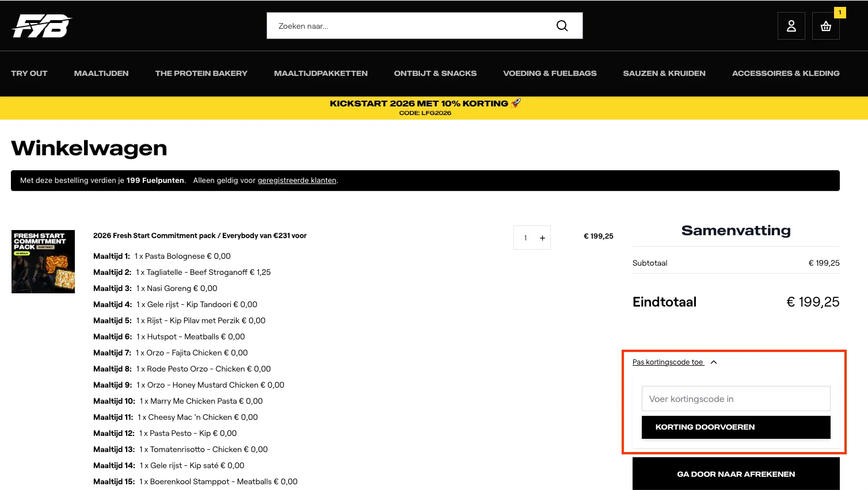Focus the 'Voer kortingscode in' field
Image resolution: width=868 pixels, height=490 pixels.
coord(736,399)
